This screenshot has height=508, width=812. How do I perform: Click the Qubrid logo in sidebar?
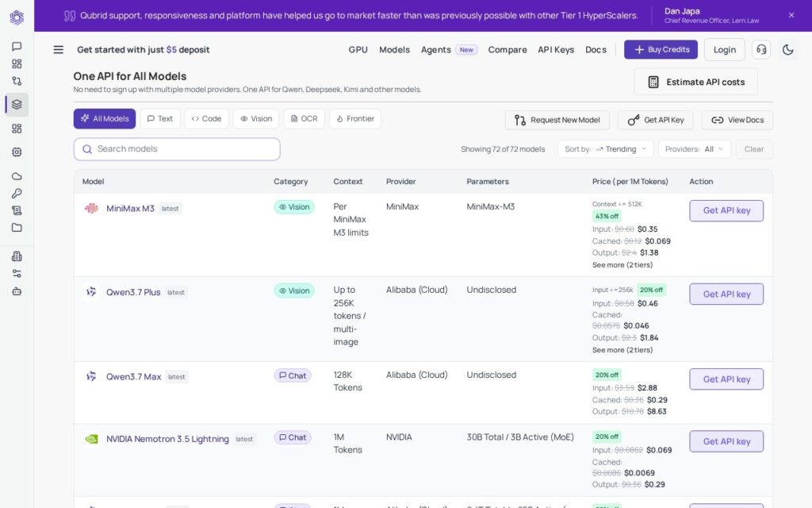(17, 17)
